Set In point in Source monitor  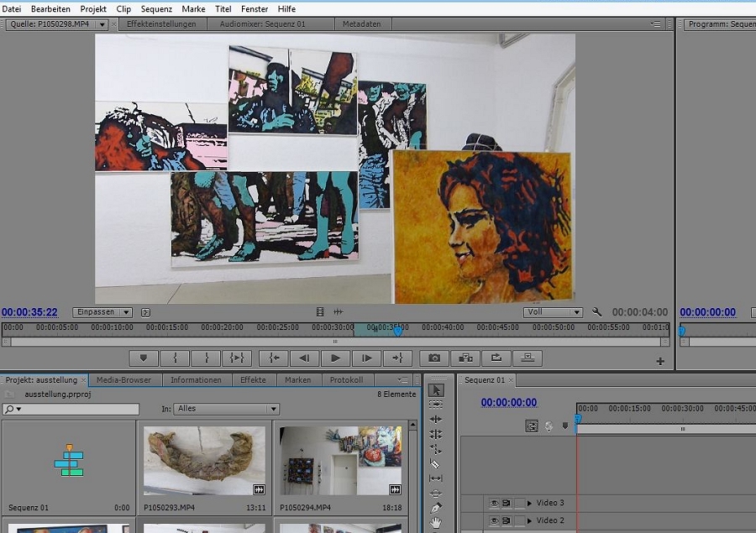click(175, 358)
